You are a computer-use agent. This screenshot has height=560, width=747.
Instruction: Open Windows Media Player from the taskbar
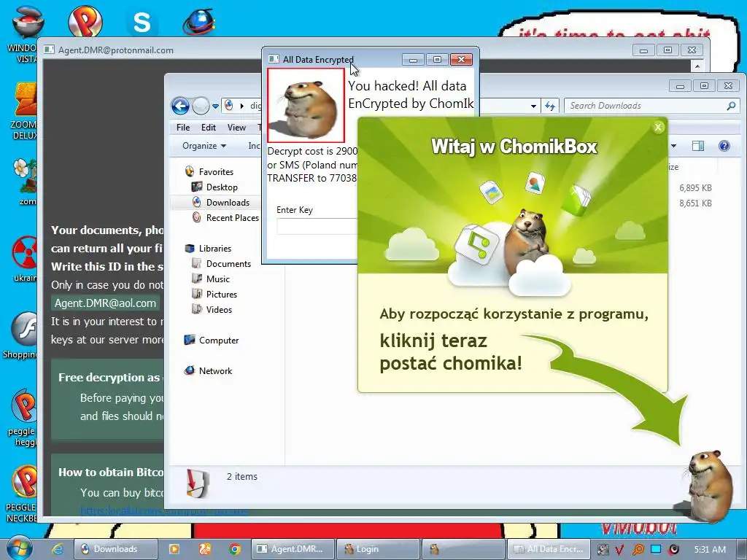(x=174, y=549)
